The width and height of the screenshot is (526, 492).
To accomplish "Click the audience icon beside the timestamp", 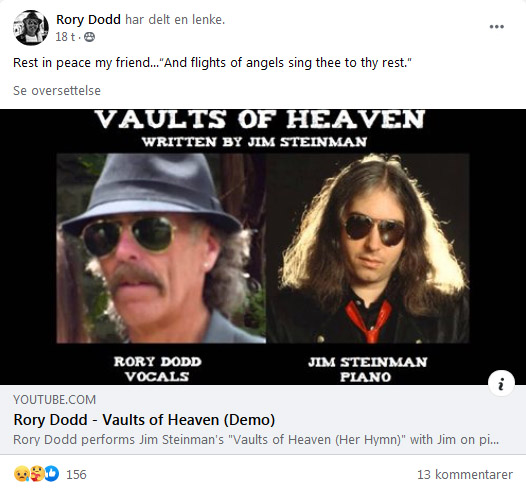I will pyautogui.click(x=89, y=37).
